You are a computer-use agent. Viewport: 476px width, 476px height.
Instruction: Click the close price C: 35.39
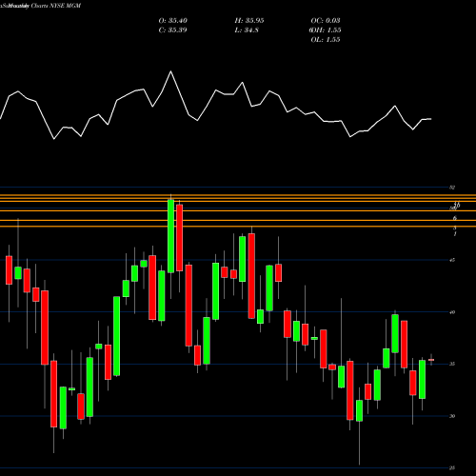pyautogui.click(x=173, y=30)
